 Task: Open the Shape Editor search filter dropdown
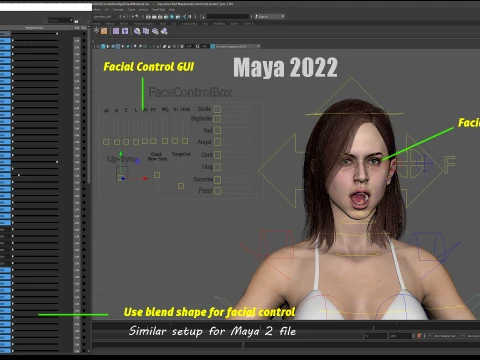coord(71,20)
